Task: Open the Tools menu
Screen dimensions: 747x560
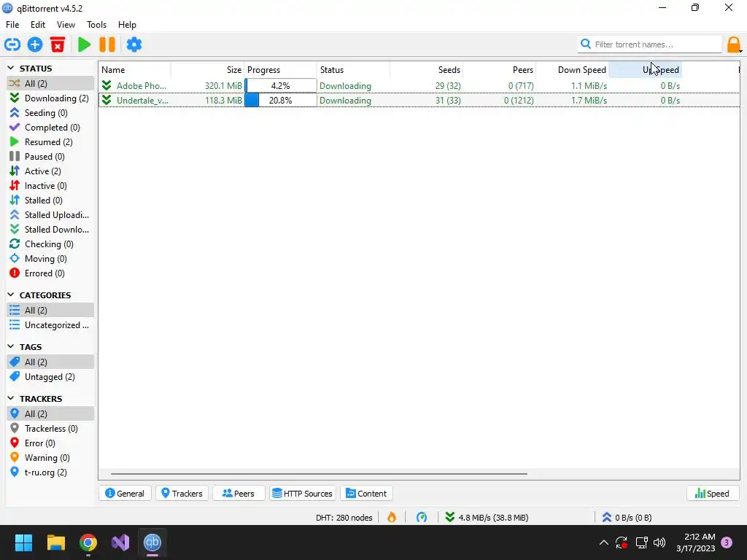Action: [x=96, y=25]
